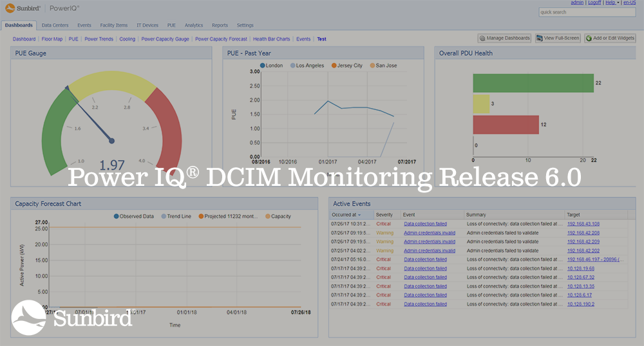Switch to the Events main tab
This screenshot has height=346, width=644.
point(84,26)
